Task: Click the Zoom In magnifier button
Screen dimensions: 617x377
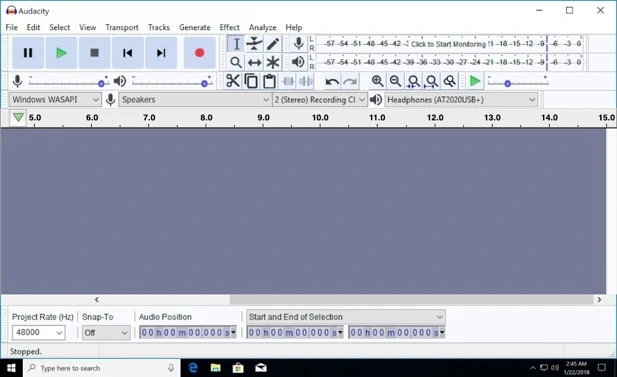Action: 377,81
